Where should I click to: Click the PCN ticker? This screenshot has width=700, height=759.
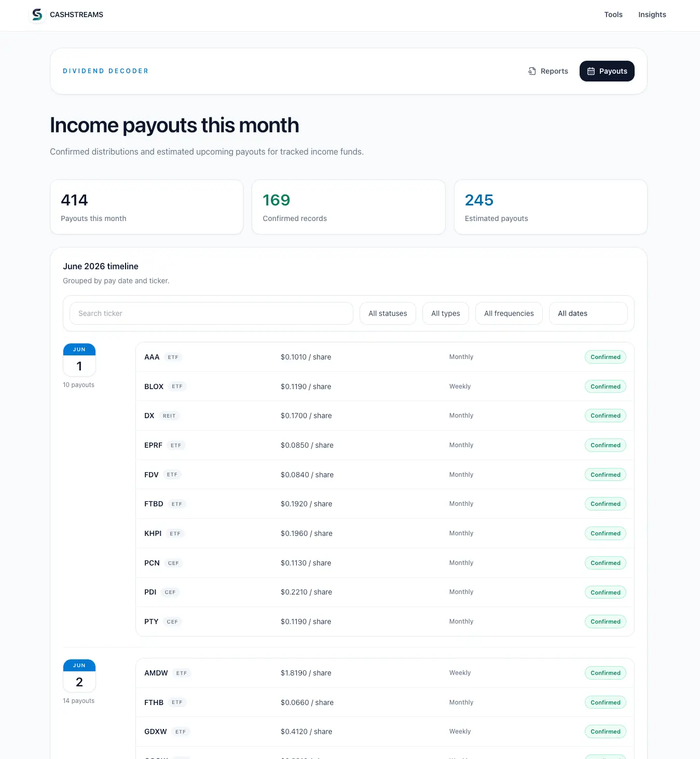pos(152,563)
